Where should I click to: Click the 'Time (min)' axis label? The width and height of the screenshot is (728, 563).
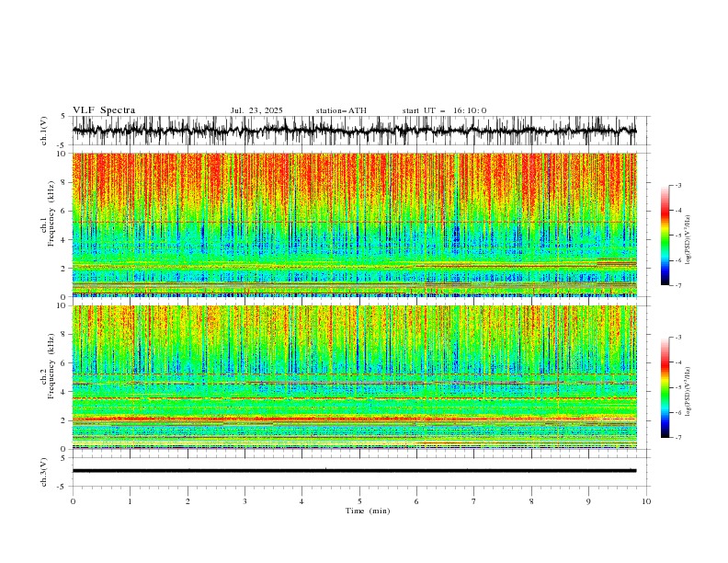368,511
